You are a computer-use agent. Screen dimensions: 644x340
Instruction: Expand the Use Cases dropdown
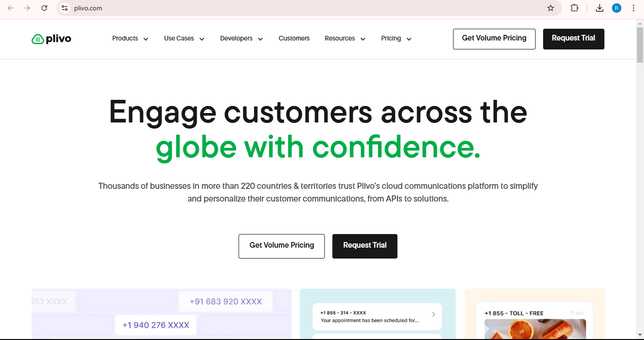(184, 39)
